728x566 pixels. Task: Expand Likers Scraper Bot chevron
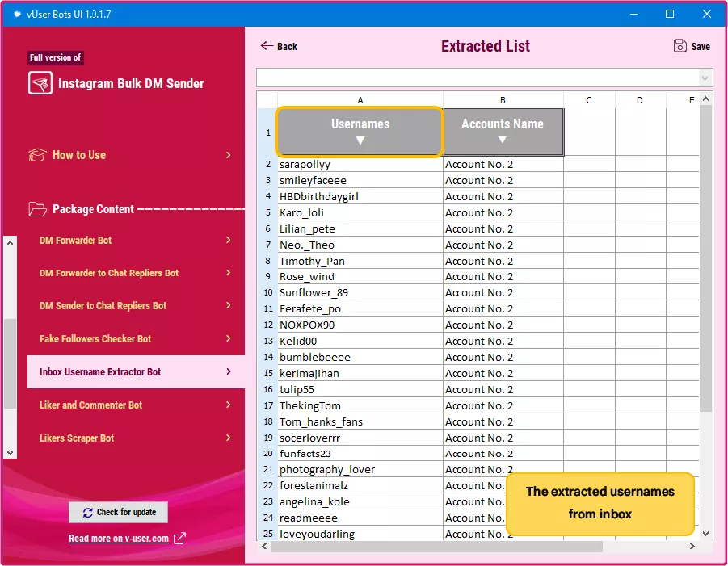click(x=229, y=438)
